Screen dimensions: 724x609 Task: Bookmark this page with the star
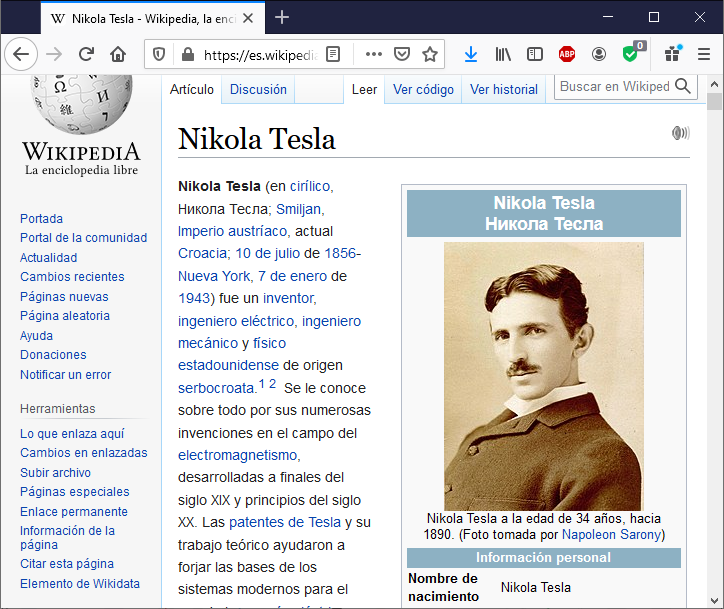pos(430,54)
